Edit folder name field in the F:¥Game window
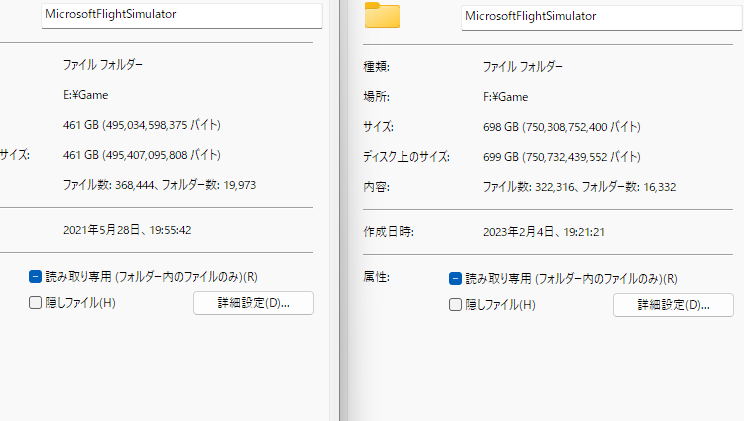The image size is (744, 421). click(x=602, y=17)
